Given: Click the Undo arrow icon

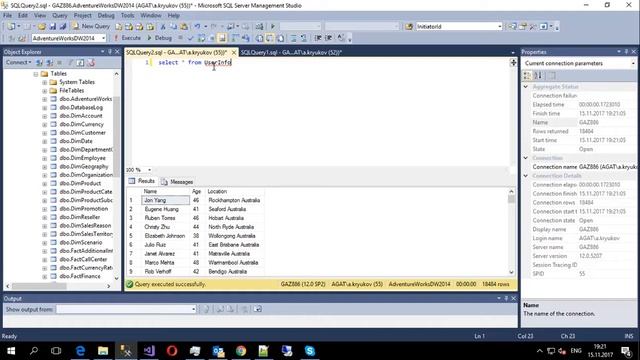Looking at the screenshot, I should click(x=197, y=27).
